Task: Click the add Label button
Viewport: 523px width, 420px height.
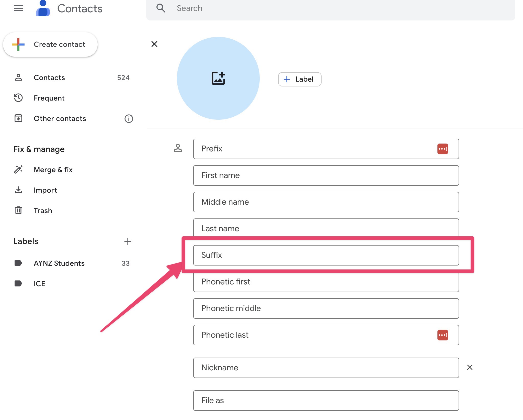Action: 300,79
